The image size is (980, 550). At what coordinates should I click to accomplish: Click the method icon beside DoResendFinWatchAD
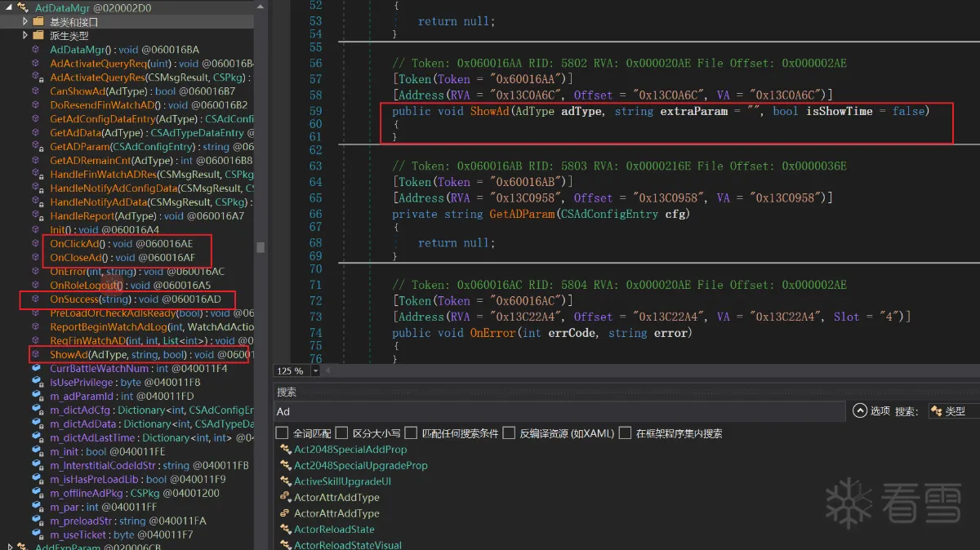coord(35,104)
